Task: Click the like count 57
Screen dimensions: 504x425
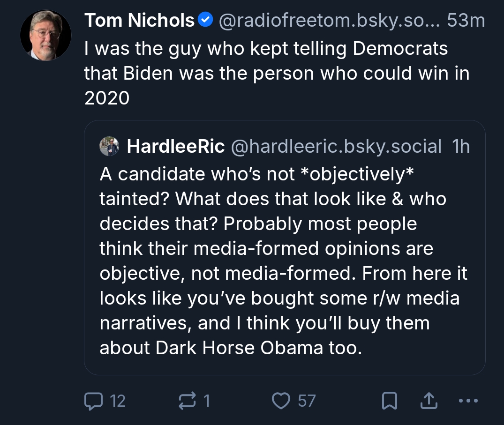Action: point(307,401)
